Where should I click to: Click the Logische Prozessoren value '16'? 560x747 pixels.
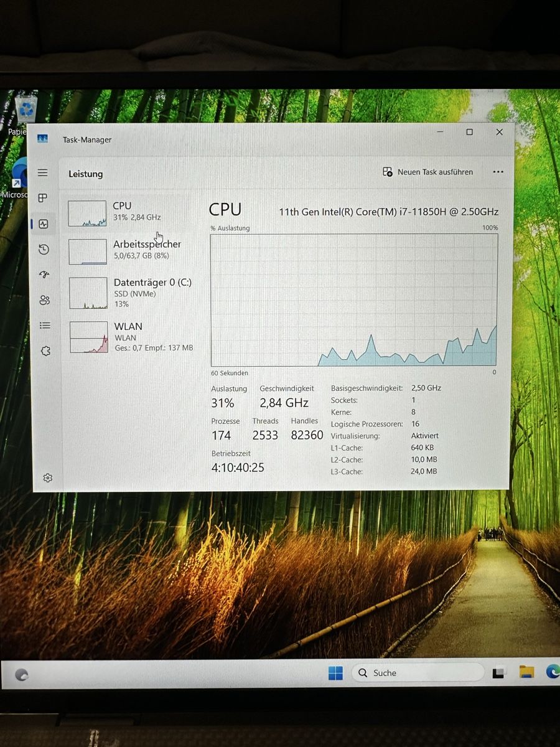[x=415, y=424]
